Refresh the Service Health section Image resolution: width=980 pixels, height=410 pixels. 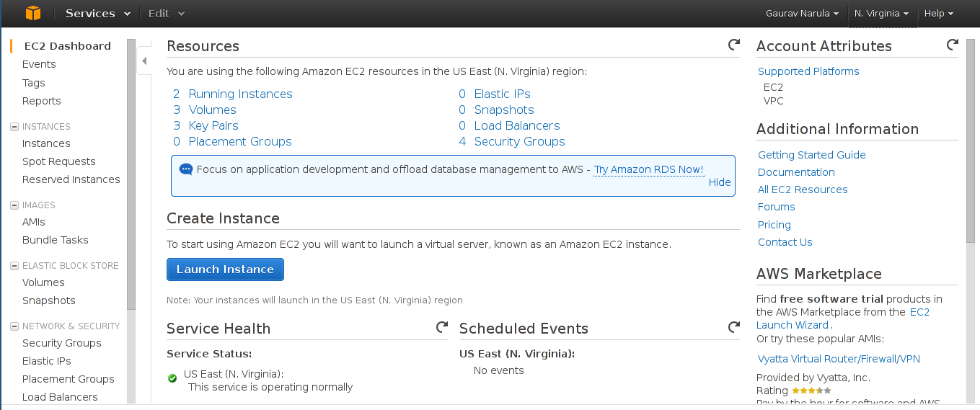point(442,327)
